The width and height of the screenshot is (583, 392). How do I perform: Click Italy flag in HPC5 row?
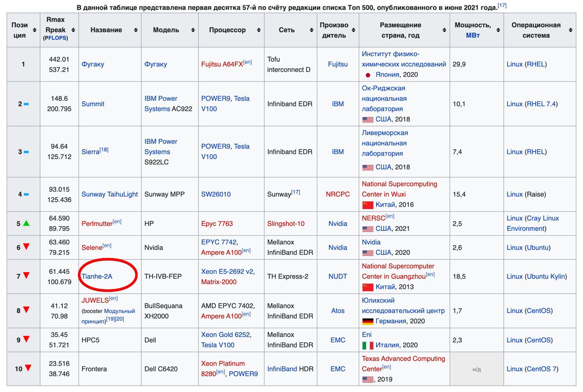pyautogui.click(x=368, y=345)
